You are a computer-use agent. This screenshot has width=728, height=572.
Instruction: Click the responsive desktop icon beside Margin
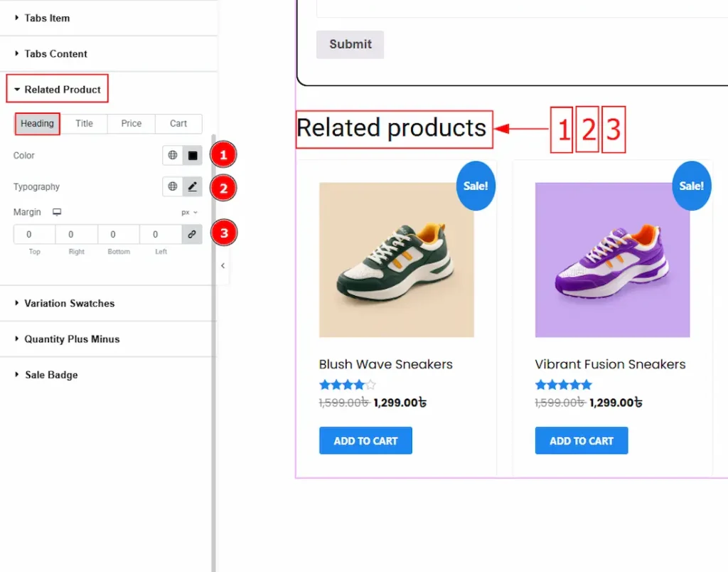58,212
